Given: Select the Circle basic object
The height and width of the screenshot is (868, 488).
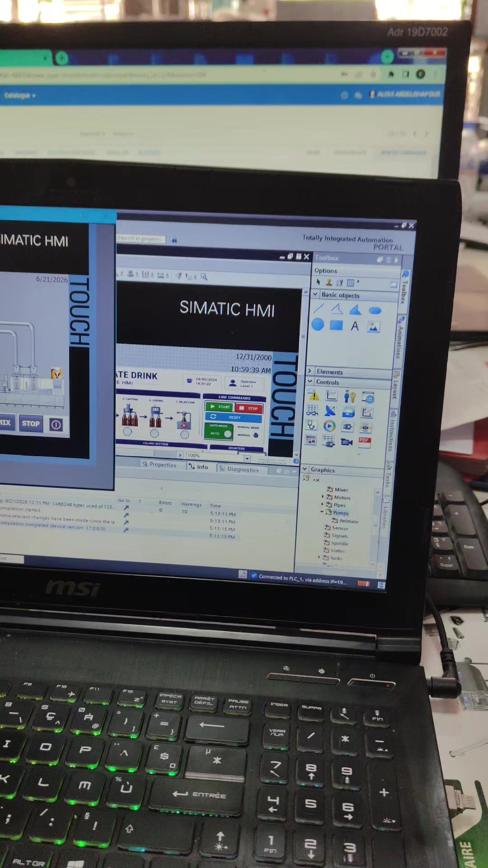Looking at the screenshot, I should (x=318, y=324).
